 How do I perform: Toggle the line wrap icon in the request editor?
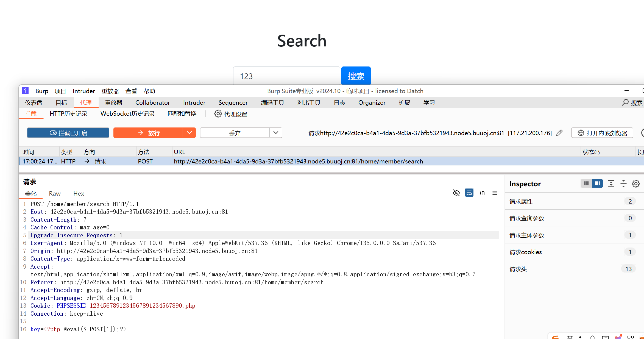tap(469, 193)
